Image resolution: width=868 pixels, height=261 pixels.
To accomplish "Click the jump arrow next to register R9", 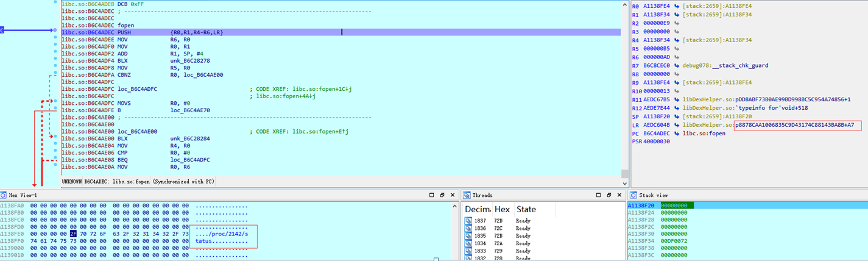I will [x=677, y=82].
